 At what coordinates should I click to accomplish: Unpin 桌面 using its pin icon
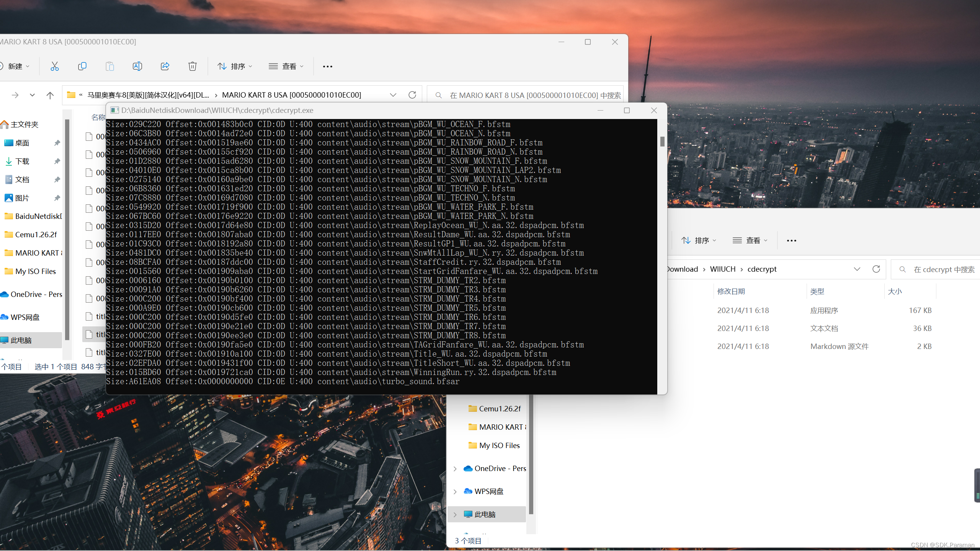click(57, 143)
